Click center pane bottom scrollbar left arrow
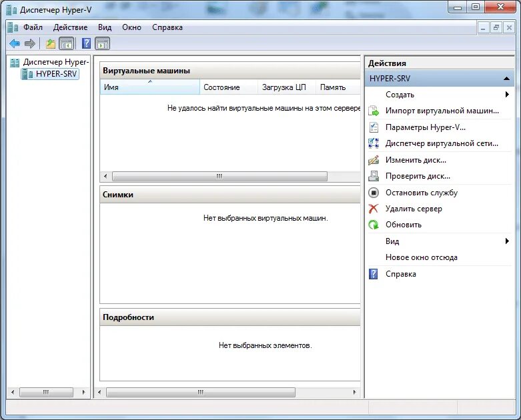Viewport: 521px width, 420px height. click(x=99, y=392)
